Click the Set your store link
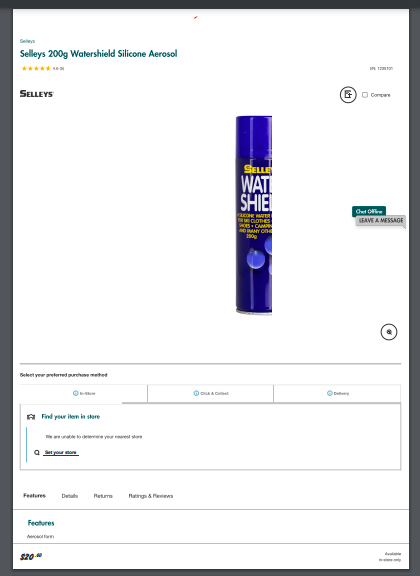 [61, 452]
